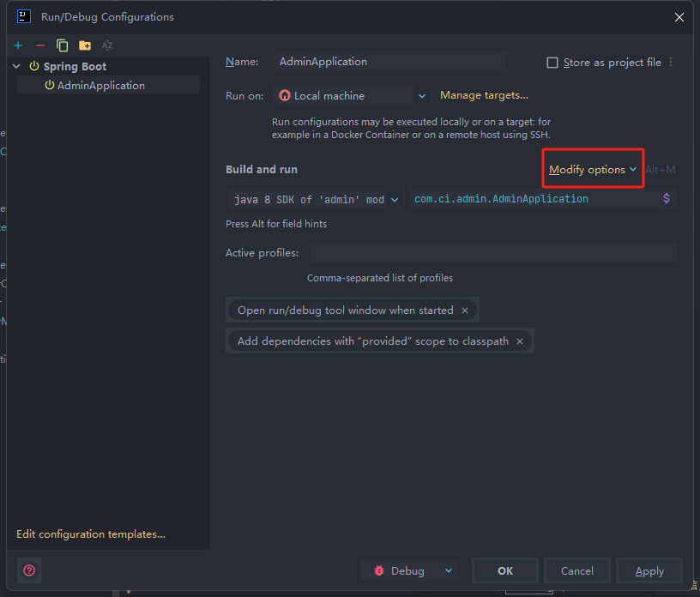Click the more options icon beside Store as project file
Screen dimensions: 700x597
(671, 63)
